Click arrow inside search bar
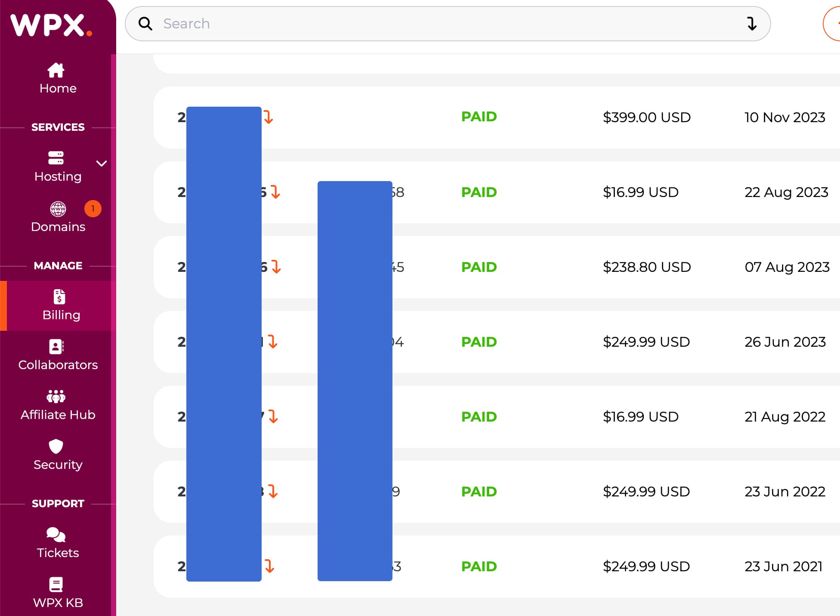 tap(751, 24)
